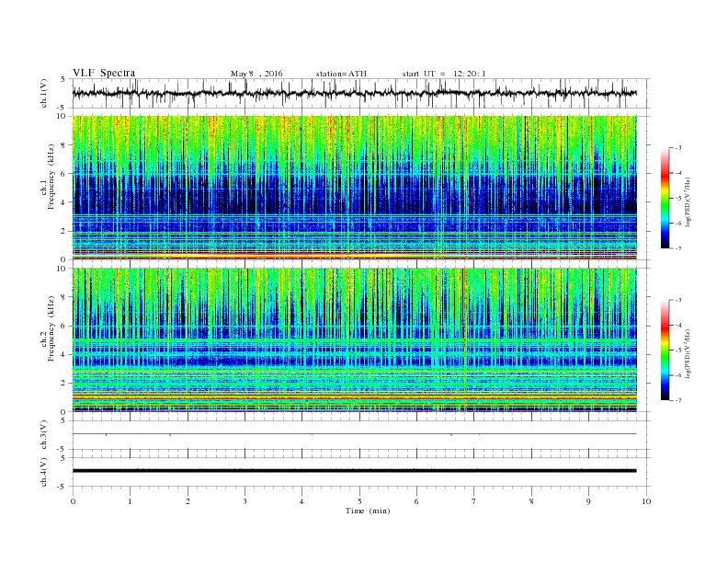Click the "9" tick on the time axis
This screenshot has width=728, height=563.
588,501
